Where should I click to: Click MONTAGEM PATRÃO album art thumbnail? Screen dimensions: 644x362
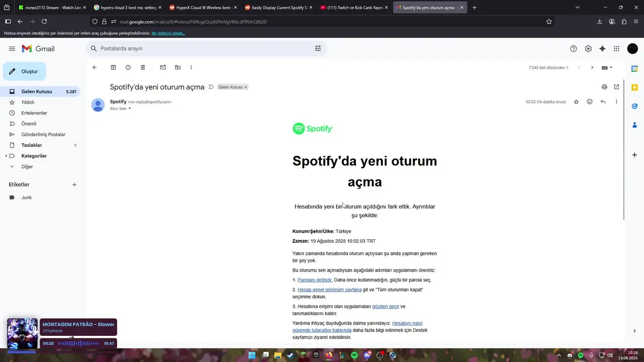click(22, 333)
